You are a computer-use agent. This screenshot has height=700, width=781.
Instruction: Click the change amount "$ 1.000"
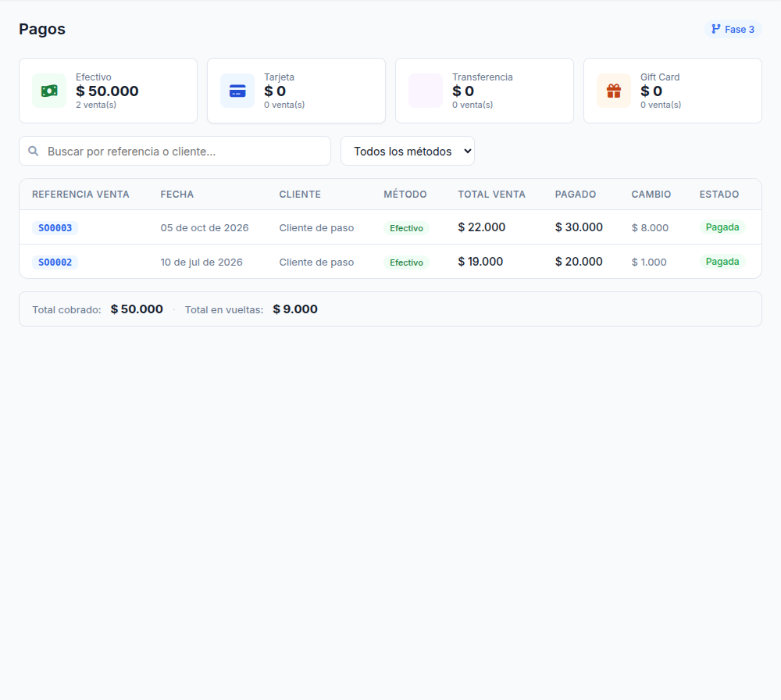pos(649,262)
